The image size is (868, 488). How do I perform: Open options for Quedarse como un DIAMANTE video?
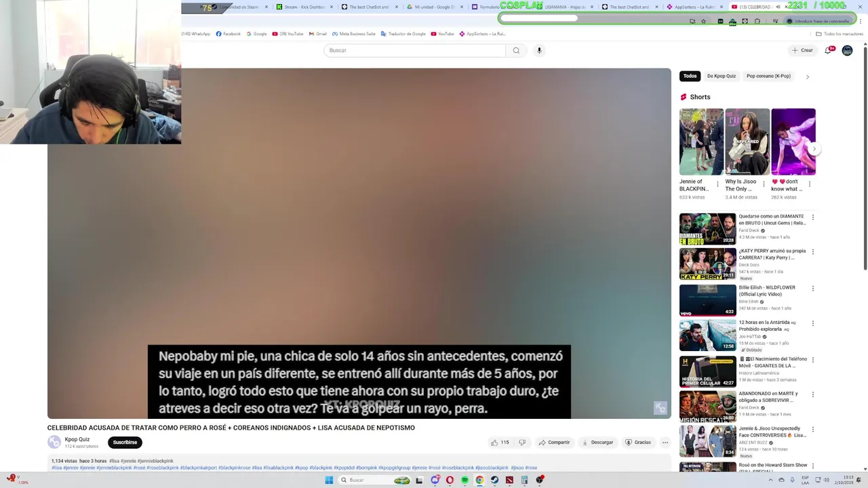tap(812, 217)
